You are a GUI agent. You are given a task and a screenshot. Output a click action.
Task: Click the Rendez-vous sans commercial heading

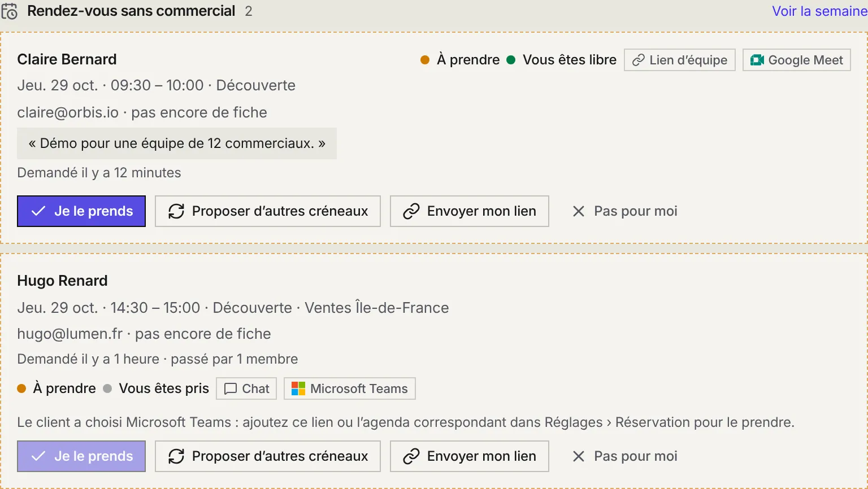click(x=131, y=11)
